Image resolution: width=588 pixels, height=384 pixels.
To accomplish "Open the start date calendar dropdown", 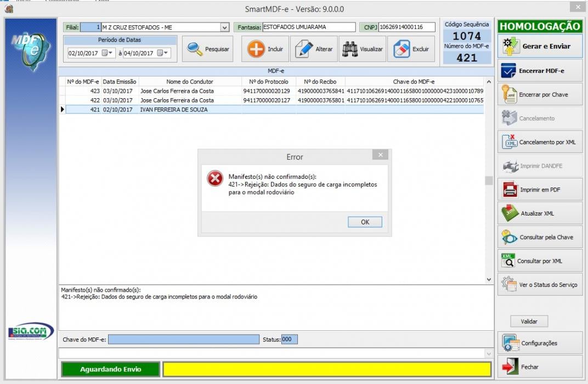I will (108, 53).
